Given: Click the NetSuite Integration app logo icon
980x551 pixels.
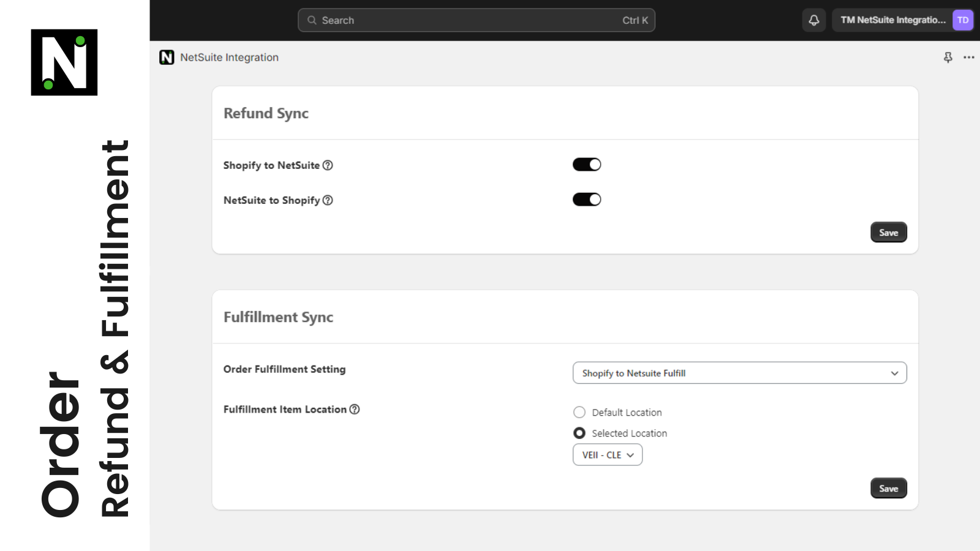Looking at the screenshot, I should tap(167, 58).
